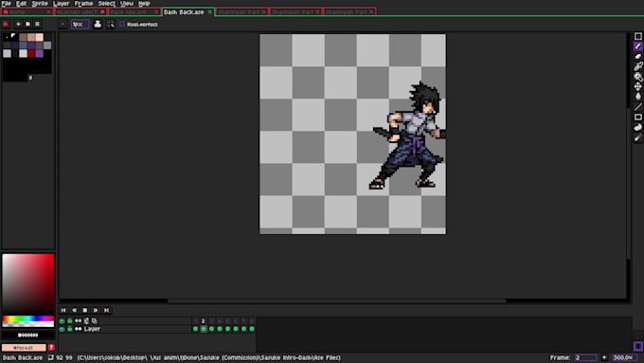Toggle the Pixel-perfect checkbox

(x=122, y=25)
